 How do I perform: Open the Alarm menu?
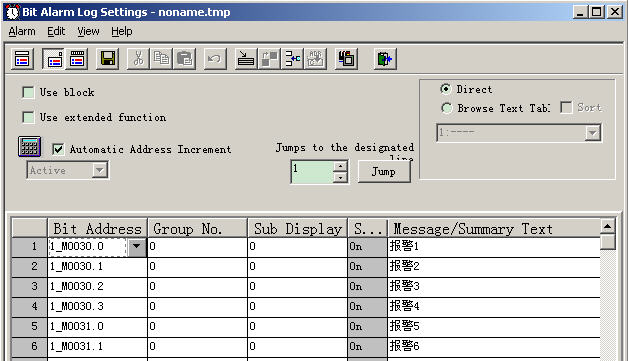[x=22, y=31]
